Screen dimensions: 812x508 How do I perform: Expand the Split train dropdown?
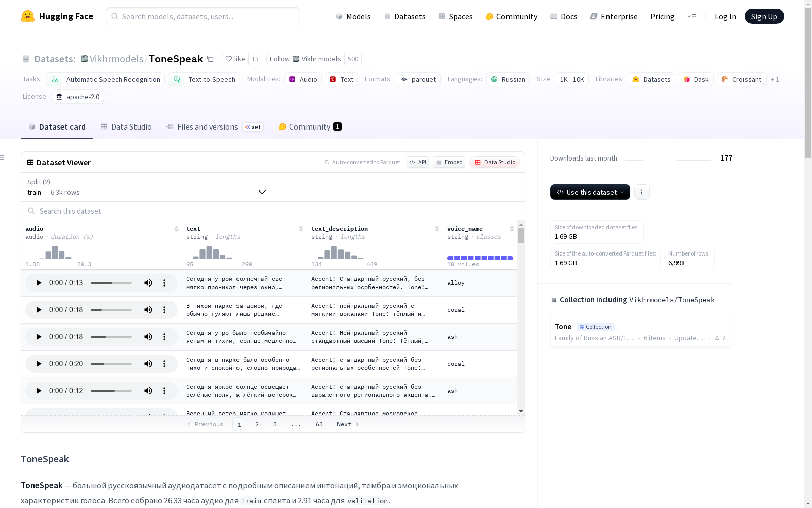click(x=147, y=187)
